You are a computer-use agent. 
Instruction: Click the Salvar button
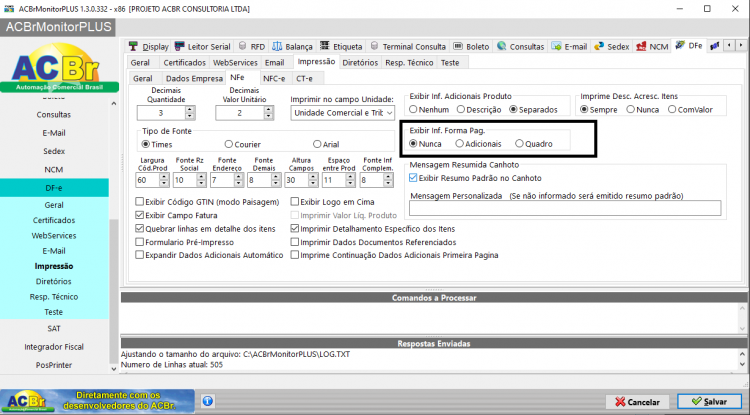click(709, 402)
